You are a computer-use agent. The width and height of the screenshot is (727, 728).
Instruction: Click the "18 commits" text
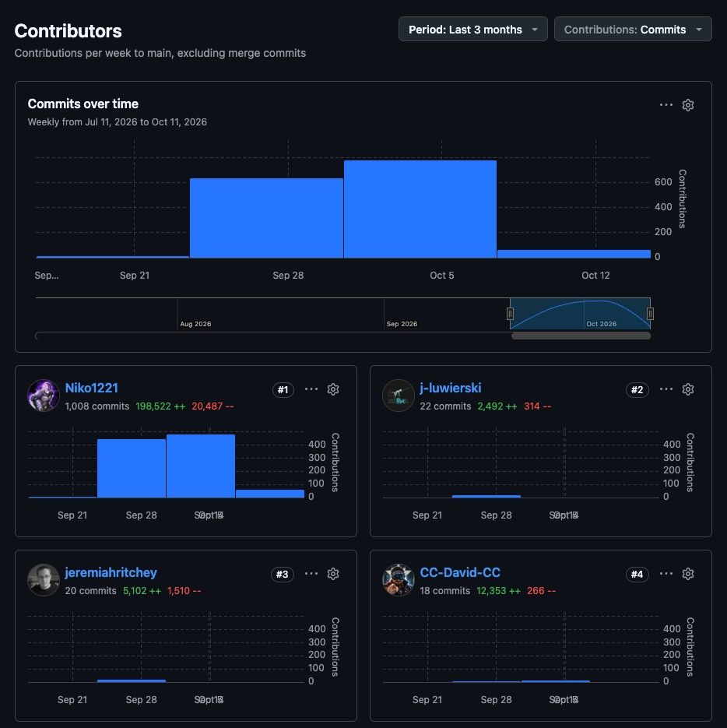coord(445,590)
